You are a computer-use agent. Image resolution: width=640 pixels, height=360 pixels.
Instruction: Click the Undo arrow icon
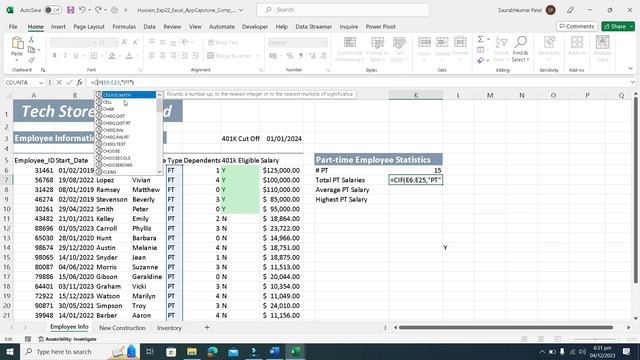(82, 10)
